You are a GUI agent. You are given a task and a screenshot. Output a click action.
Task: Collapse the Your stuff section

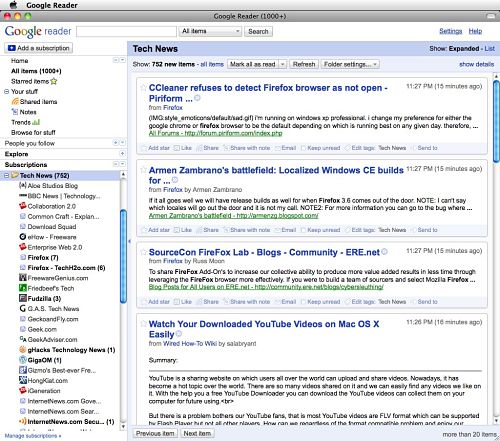click(x=6, y=91)
